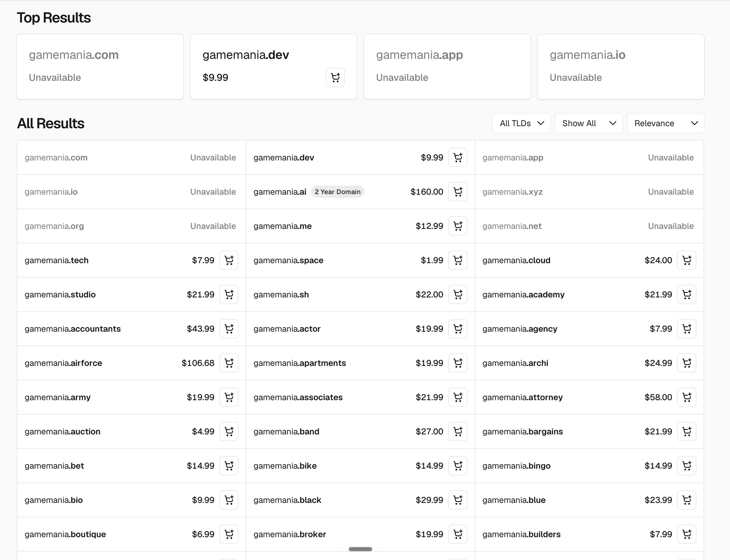Click the gamemania.net unavailable row
This screenshot has width=730, height=560.
pos(589,226)
